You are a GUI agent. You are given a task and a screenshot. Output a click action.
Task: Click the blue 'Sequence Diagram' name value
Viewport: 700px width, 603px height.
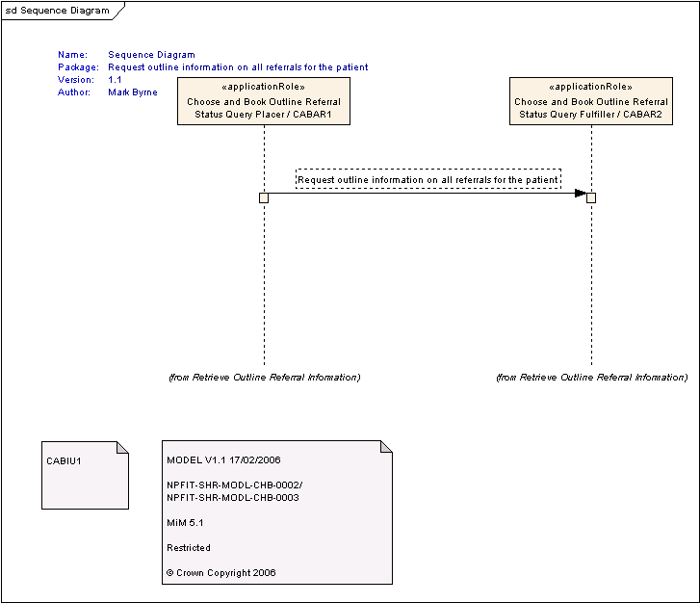151,55
